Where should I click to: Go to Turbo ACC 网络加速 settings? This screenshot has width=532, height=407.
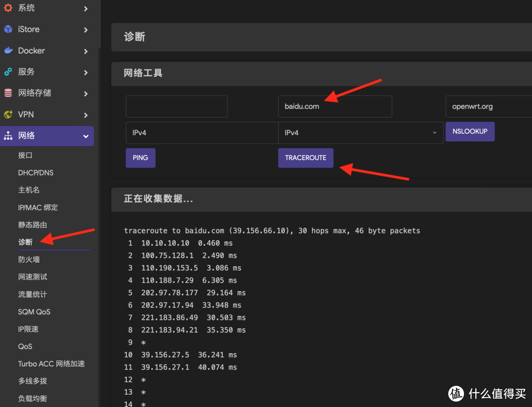[x=51, y=363]
